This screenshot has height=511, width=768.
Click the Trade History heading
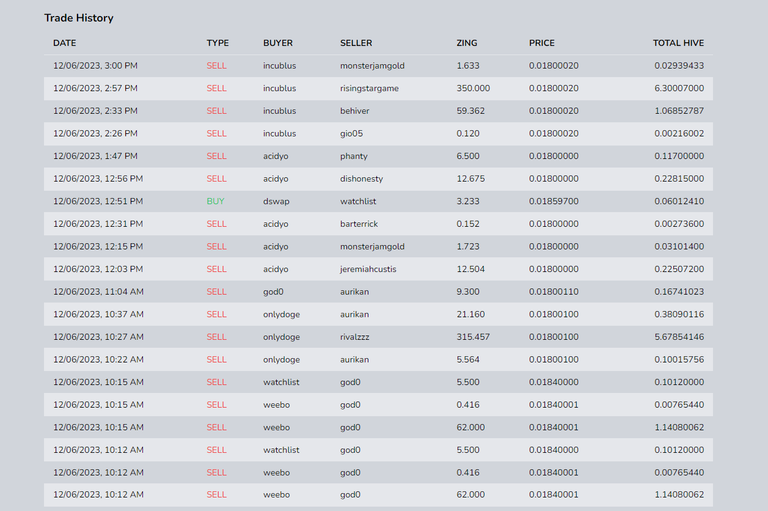(x=79, y=18)
